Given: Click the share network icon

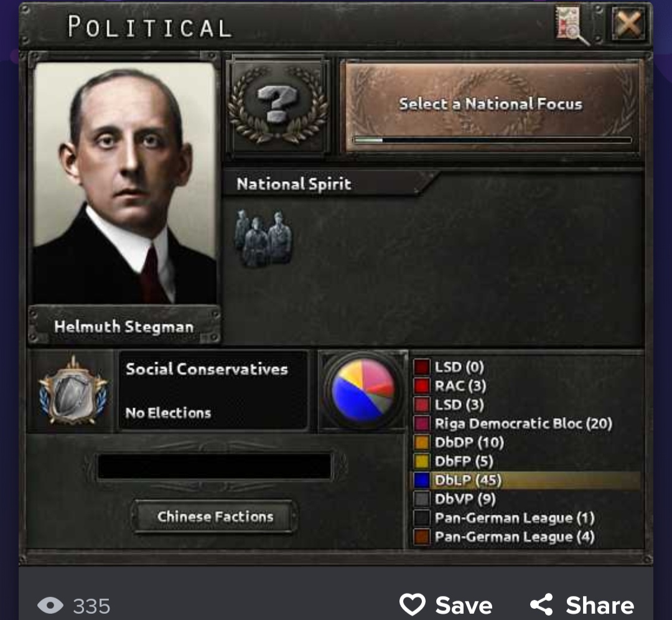Looking at the screenshot, I should coord(541,605).
